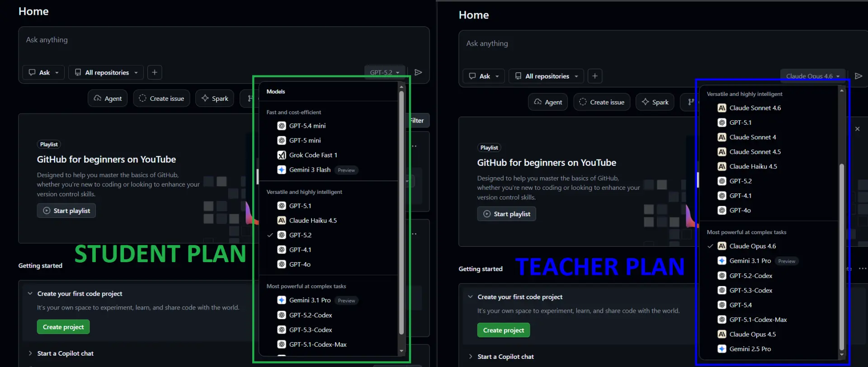Open the Ask mode dropdown in student plan view

44,72
